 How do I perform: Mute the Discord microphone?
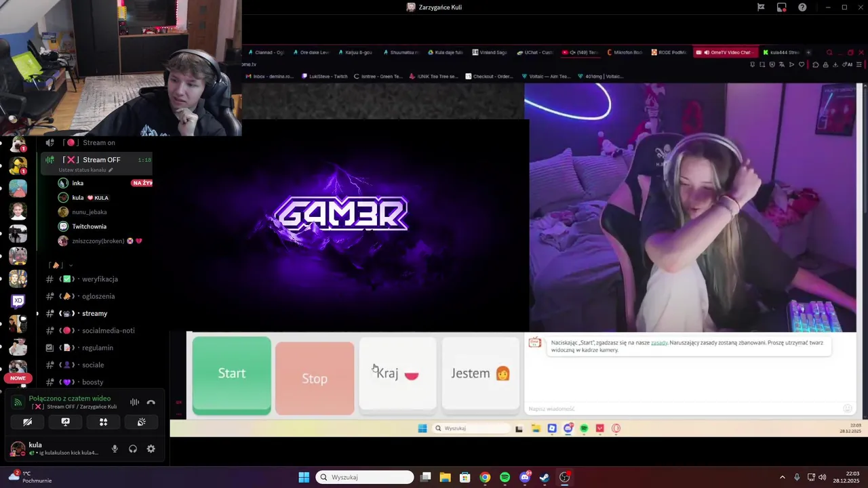point(115,449)
